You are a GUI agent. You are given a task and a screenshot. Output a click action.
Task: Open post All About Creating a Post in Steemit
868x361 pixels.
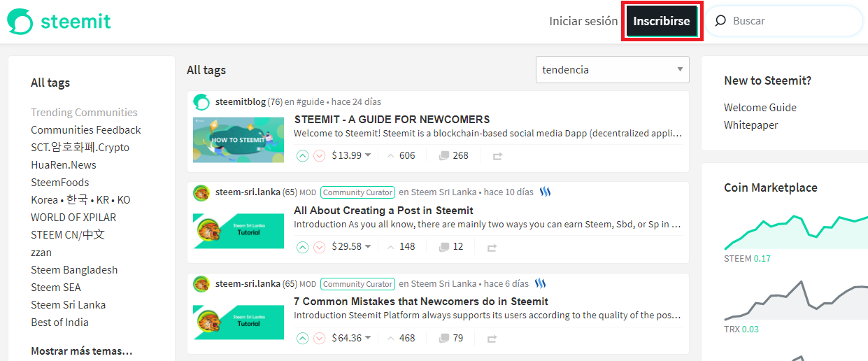point(383,211)
